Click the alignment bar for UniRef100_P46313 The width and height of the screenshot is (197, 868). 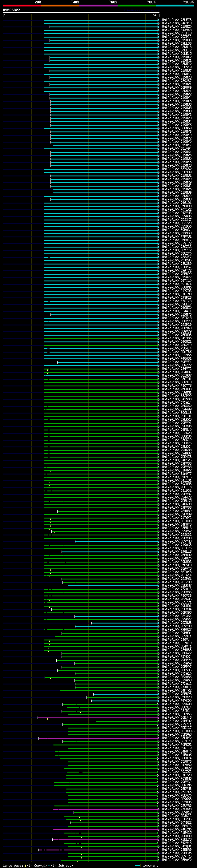[x=101, y=23]
